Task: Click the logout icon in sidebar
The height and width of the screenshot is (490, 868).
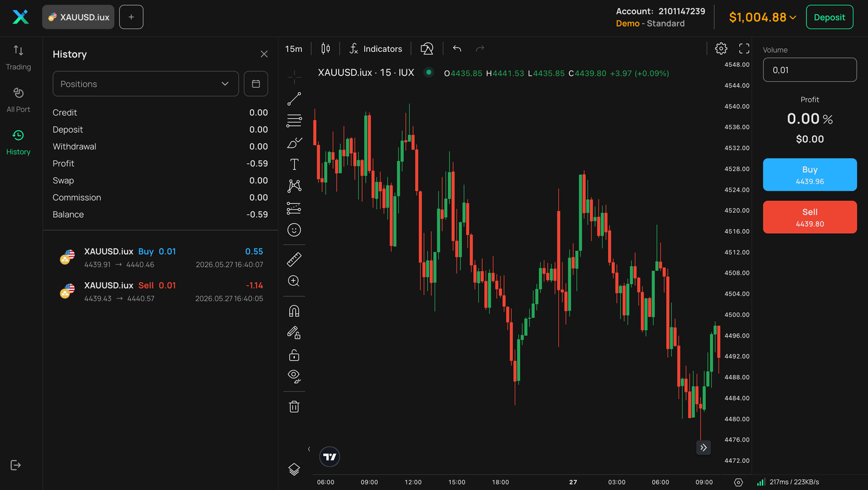Action: pyautogui.click(x=16, y=465)
